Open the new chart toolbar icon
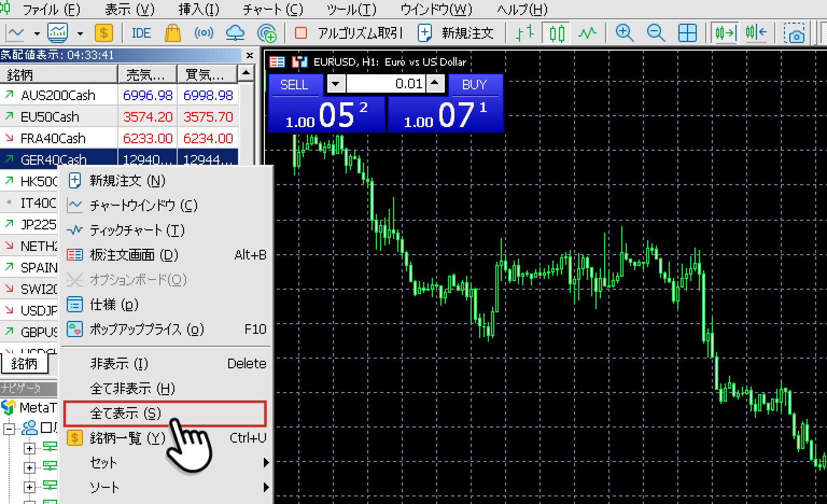Viewport: 827px width, 504px height. pyautogui.click(x=15, y=33)
